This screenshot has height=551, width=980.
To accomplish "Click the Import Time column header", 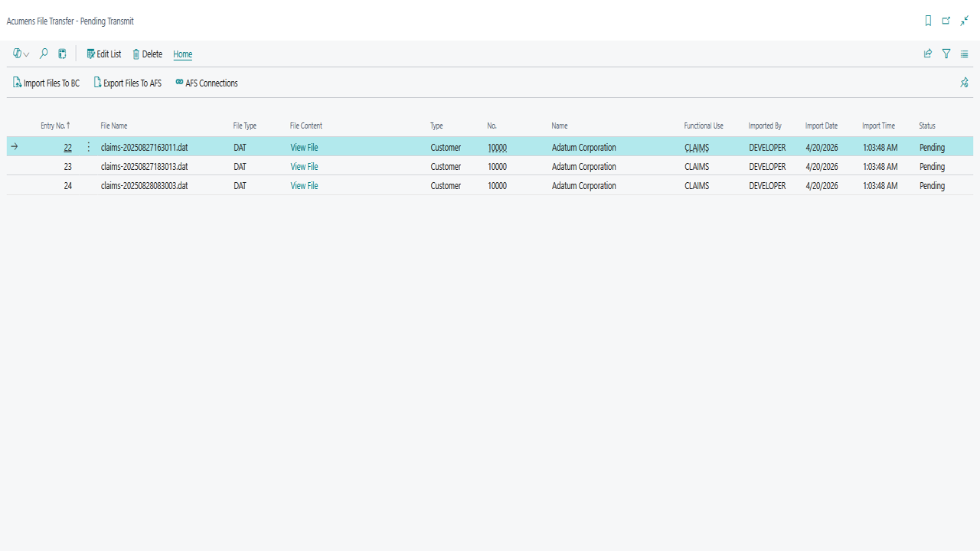I will pos(878,126).
